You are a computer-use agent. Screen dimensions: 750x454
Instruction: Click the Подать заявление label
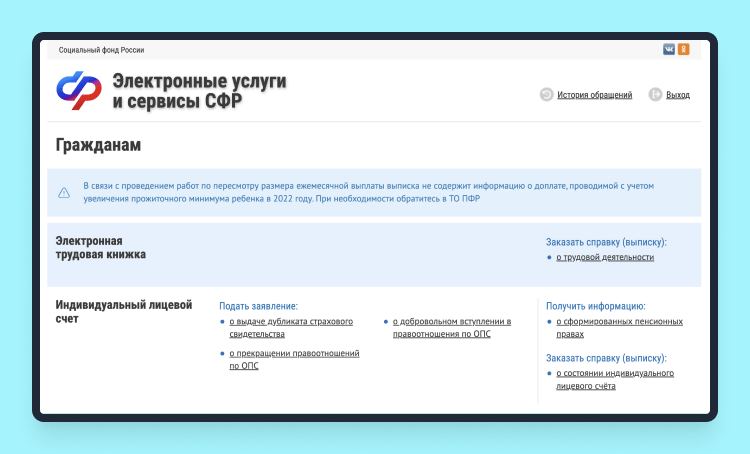click(x=258, y=306)
